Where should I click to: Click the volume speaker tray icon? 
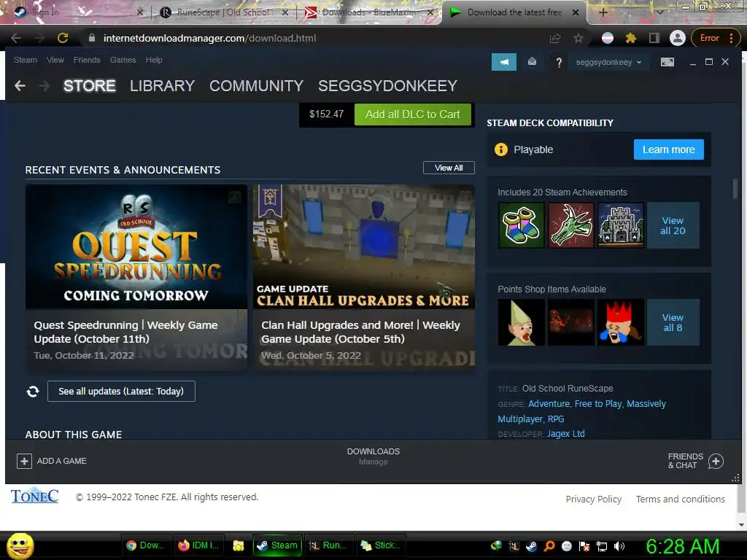click(619, 546)
